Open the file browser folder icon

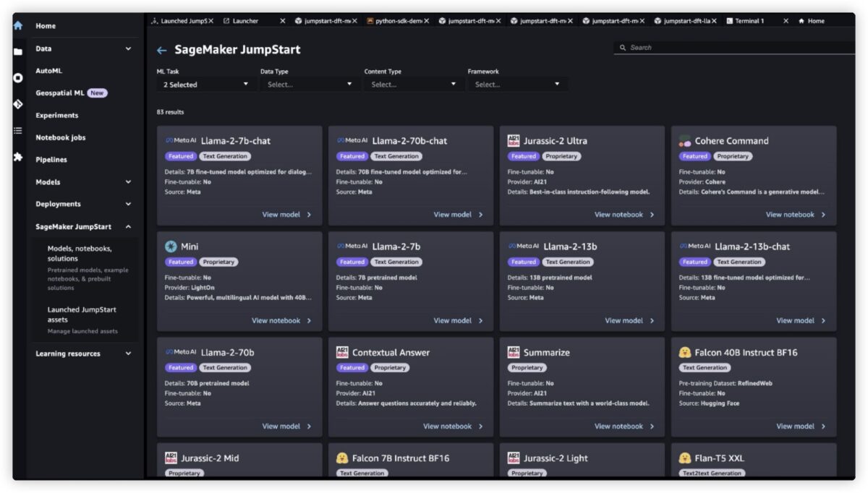click(x=18, y=51)
